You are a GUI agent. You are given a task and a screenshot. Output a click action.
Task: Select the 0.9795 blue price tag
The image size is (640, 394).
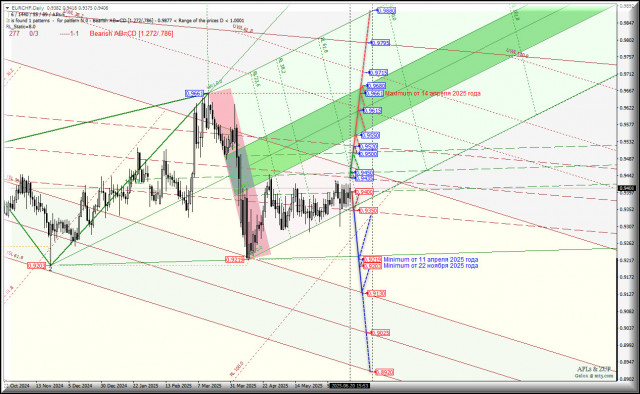[380, 43]
